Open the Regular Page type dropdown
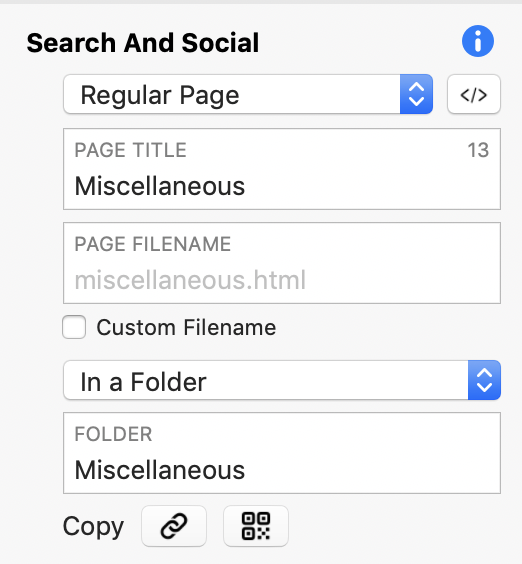The width and height of the screenshot is (522, 564). click(x=248, y=94)
